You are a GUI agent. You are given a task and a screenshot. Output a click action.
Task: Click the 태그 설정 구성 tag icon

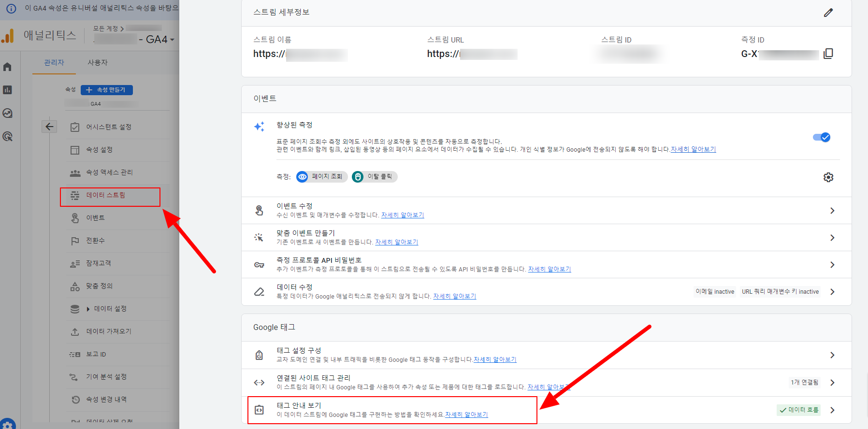click(x=259, y=355)
